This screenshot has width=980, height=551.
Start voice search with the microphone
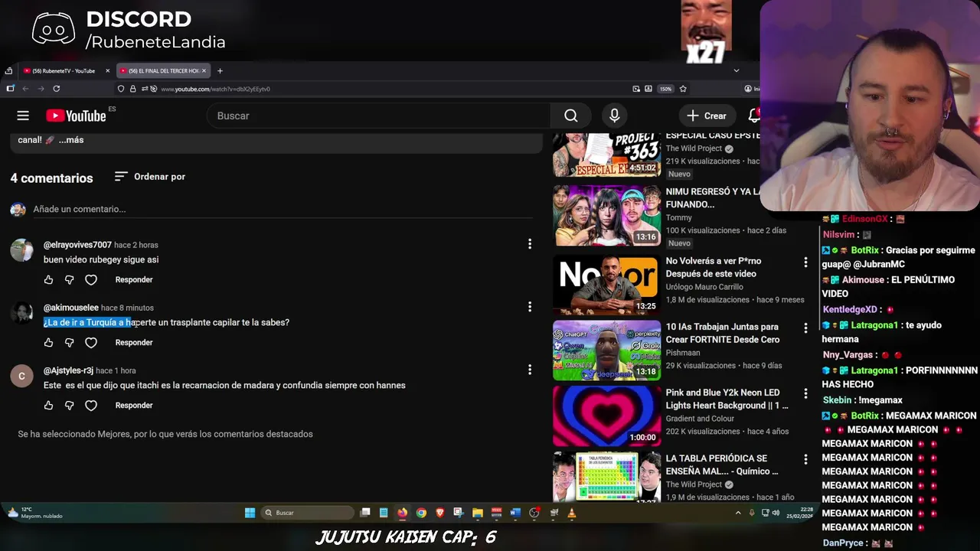[x=614, y=116]
